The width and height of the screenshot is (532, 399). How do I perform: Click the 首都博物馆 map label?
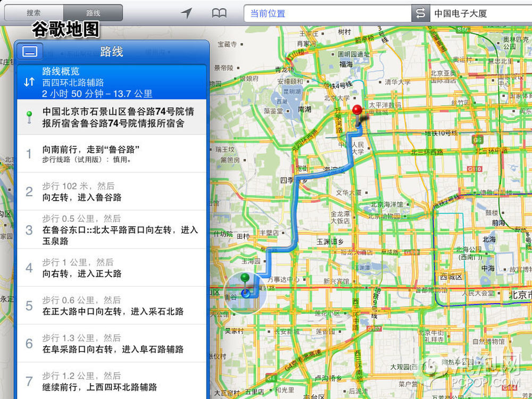coord(431,290)
